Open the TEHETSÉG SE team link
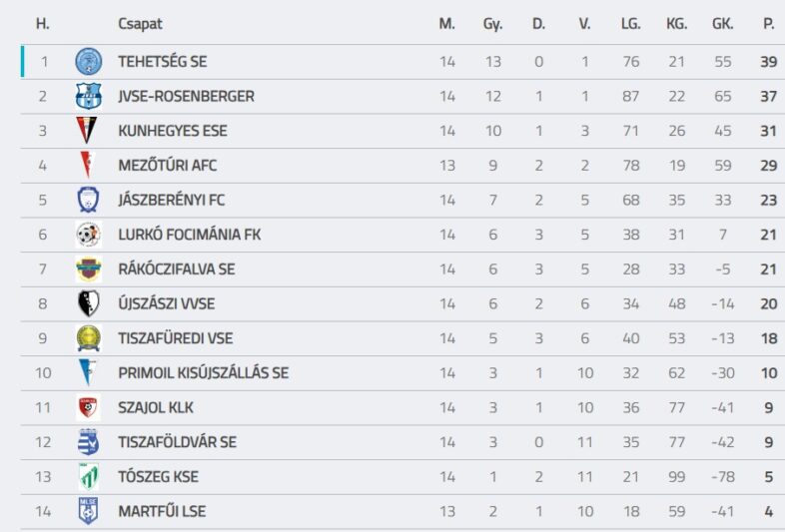The width and height of the screenshot is (785, 532). tap(163, 62)
